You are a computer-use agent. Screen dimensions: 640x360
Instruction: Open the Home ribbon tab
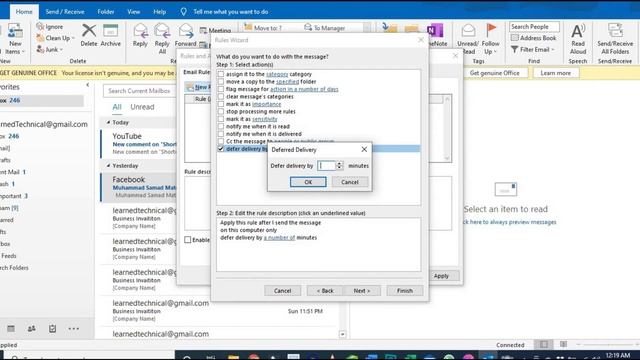pos(24,12)
